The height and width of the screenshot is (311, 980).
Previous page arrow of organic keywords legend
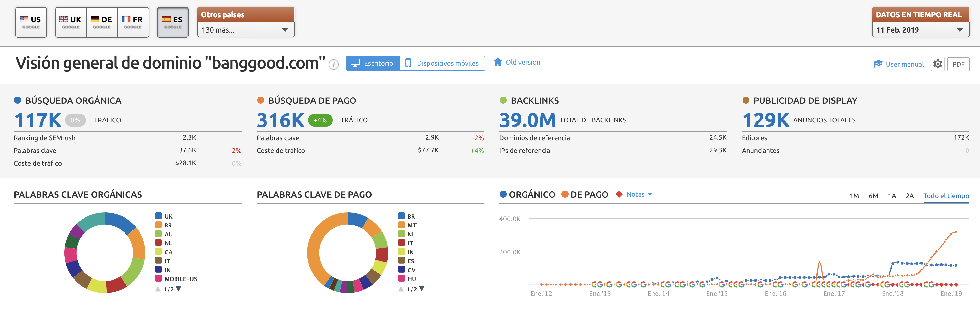[158, 289]
